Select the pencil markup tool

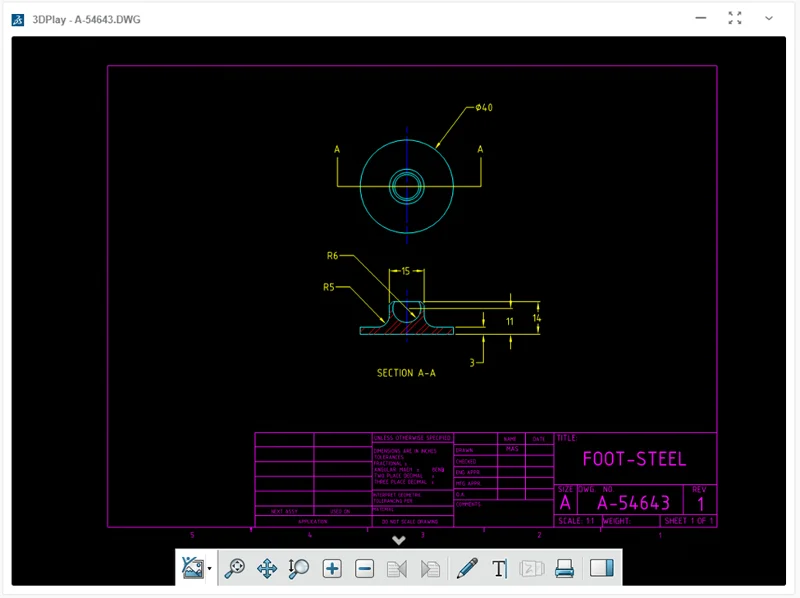pos(467,568)
